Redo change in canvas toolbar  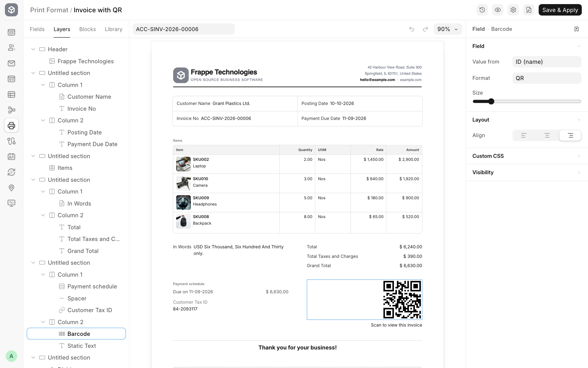425,29
